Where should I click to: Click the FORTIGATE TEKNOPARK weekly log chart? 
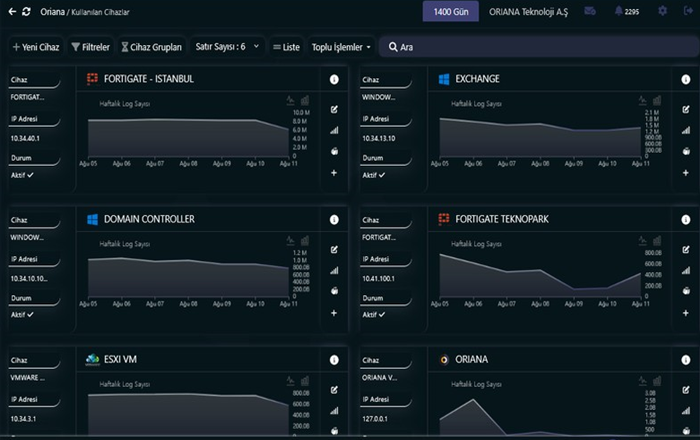point(540,275)
